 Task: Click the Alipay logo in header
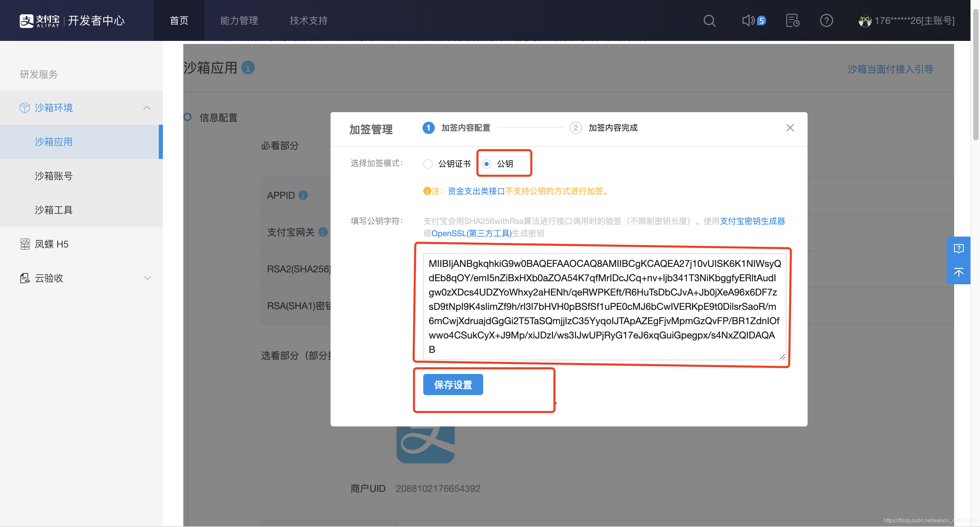click(40, 20)
